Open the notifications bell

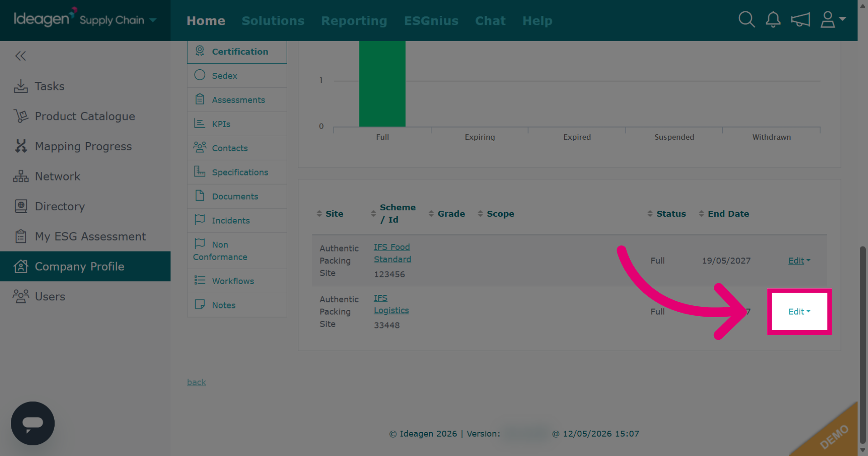click(x=773, y=19)
